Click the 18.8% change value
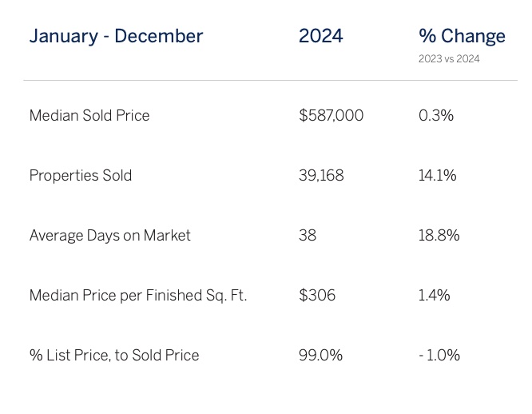This screenshot has height=414, width=532. (439, 236)
